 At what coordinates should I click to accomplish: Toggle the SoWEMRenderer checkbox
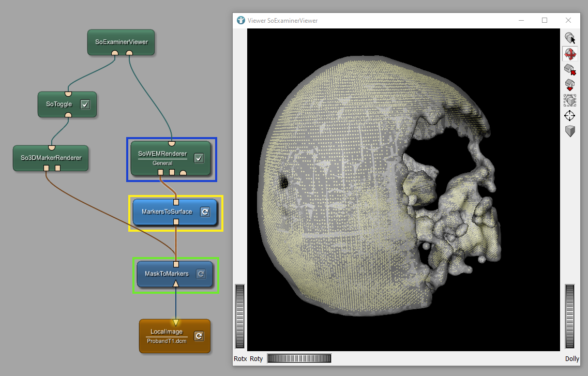tap(199, 158)
